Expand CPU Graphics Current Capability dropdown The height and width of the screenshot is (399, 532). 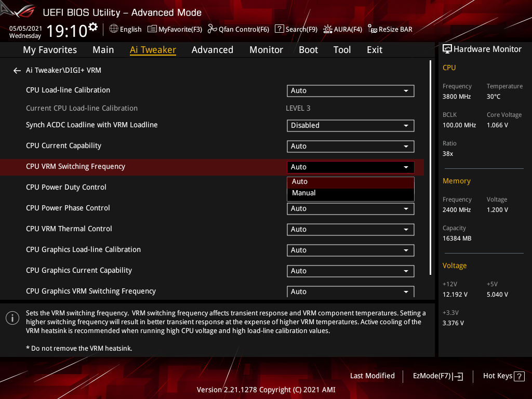351,271
